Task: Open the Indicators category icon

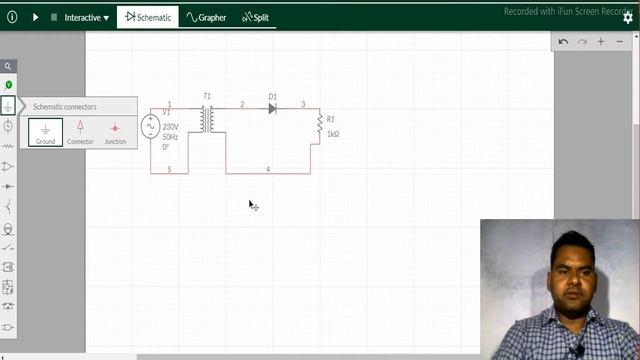Action: (8, 229)
